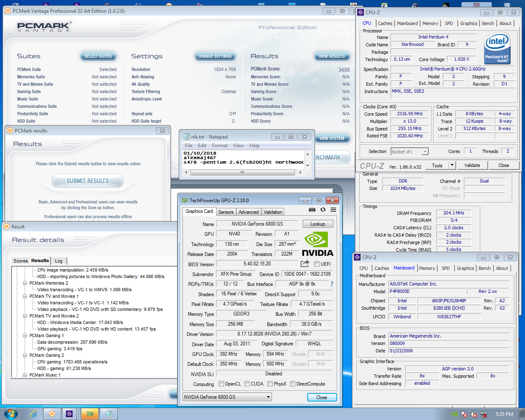Screen dimensions: 525x420
Task: Toggle the PhysX checkbox
Action: point(270,384)
